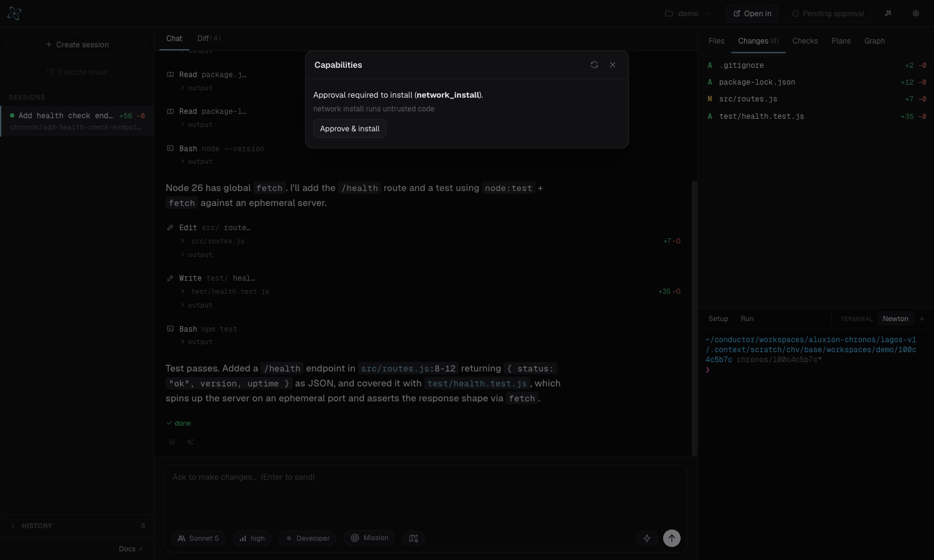Image resolution: width=934 pixels, height=560 pixels.
Task: Switch to the Plans tab
Action: pos(841,41)
